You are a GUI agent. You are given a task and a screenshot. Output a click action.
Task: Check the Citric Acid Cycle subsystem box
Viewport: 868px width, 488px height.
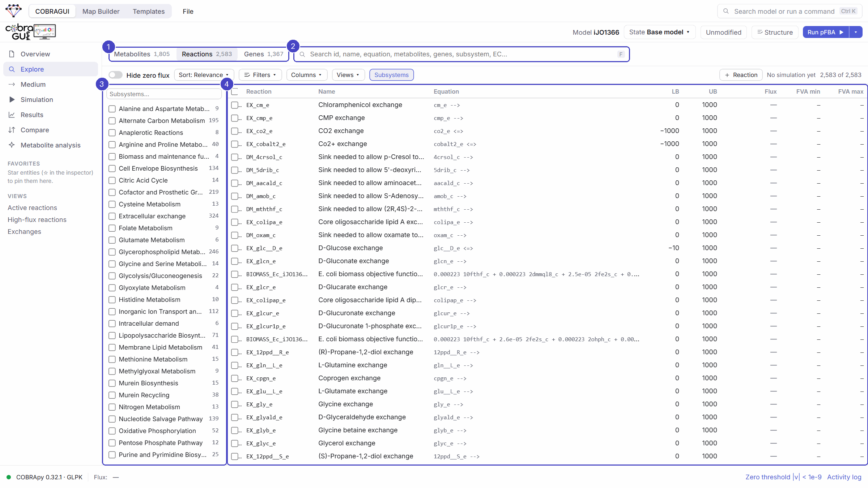click(x=112, y=180)
